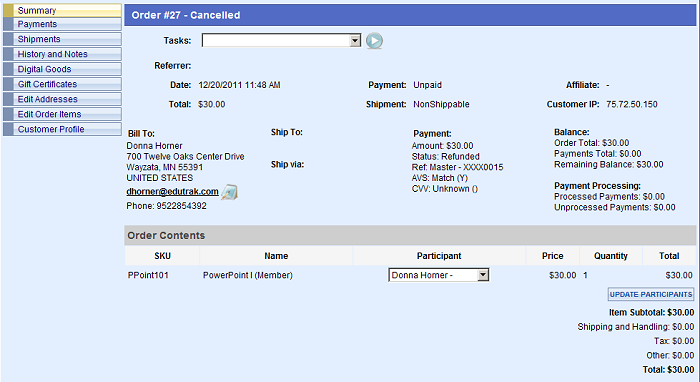Open Edit Order Items page

62,114
